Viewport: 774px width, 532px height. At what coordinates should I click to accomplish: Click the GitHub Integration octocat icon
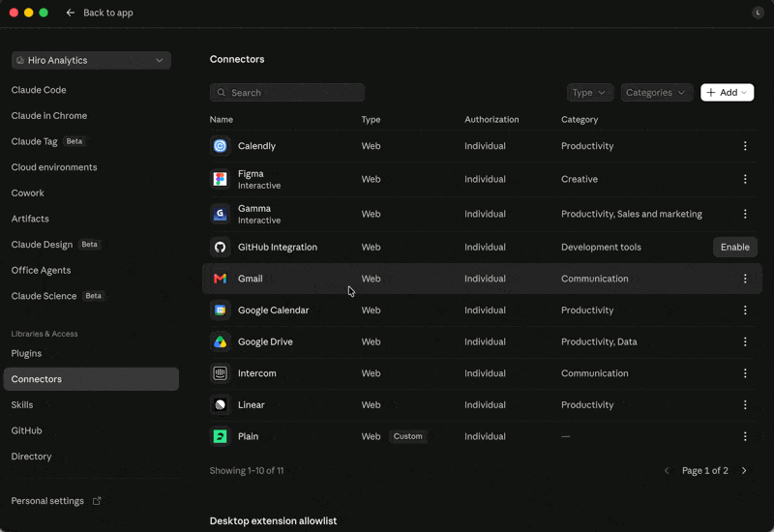221,248
